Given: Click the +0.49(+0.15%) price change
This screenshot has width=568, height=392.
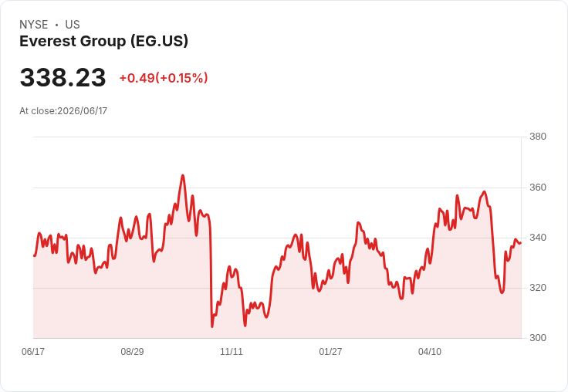Looking at the screenshot, I should 164,78.
